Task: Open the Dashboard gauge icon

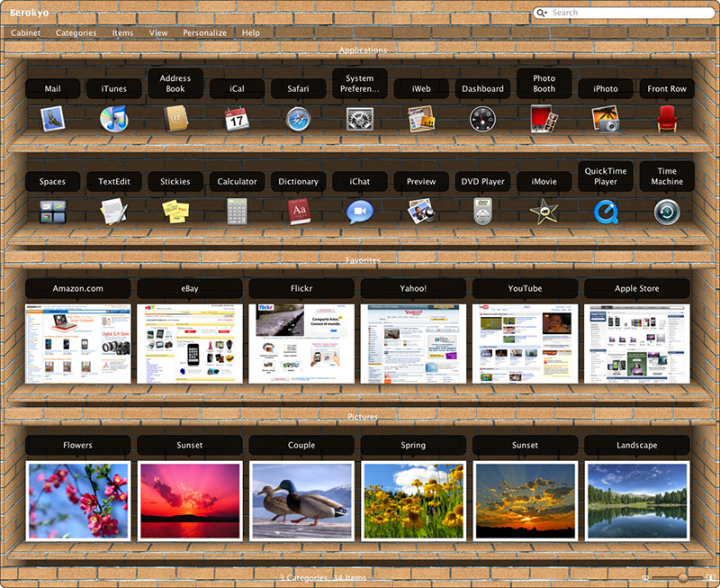Action: [482, 120]
